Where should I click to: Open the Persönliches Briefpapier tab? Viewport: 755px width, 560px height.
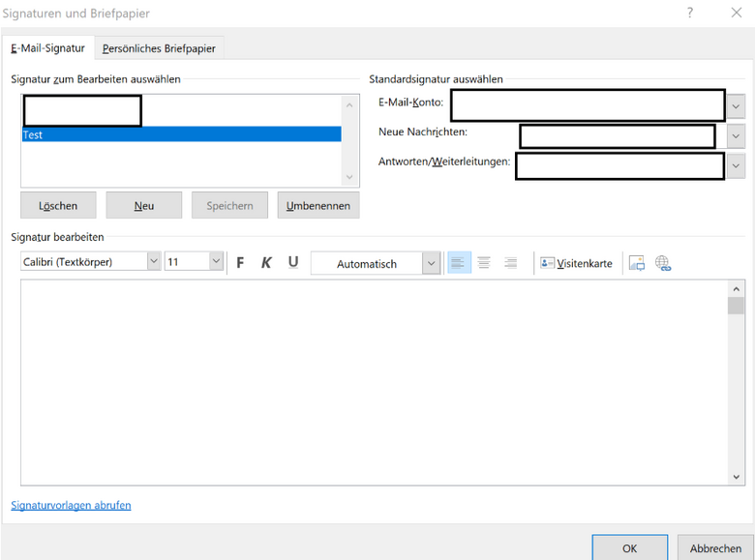tap(159, 48)
